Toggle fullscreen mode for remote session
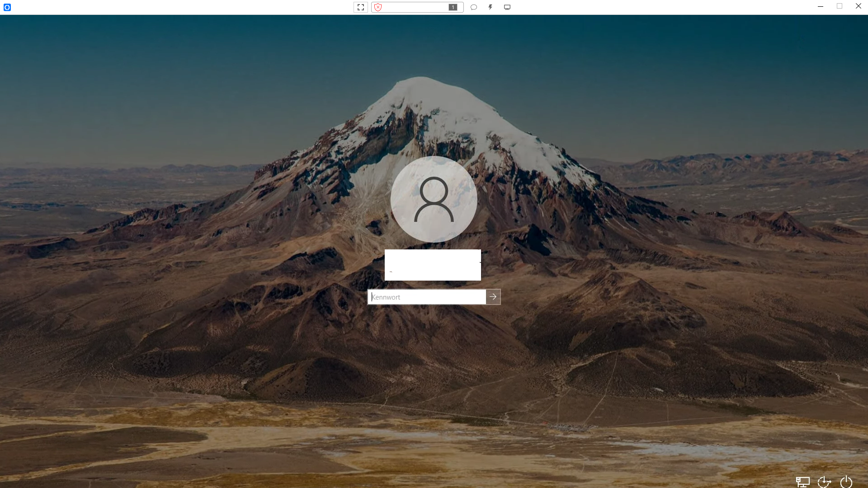This screenshot has width=868, height=488. point(360,7)
